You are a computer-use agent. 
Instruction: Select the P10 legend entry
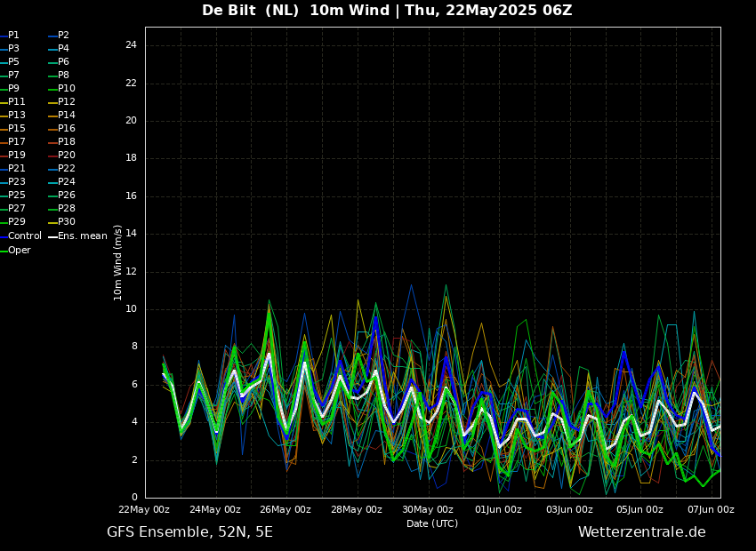pos(66,89)
